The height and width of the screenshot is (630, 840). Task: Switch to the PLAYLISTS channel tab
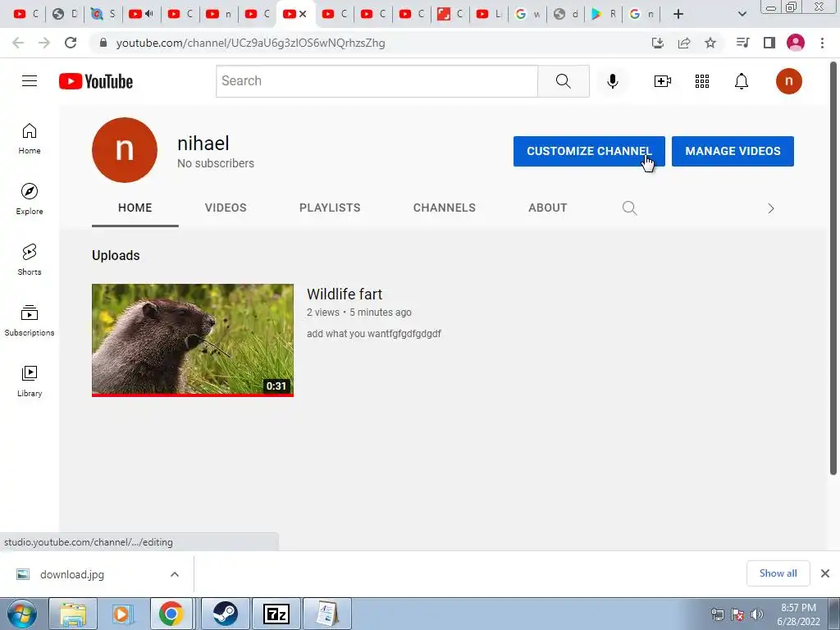pyautogui.click(x=330, y=208)
